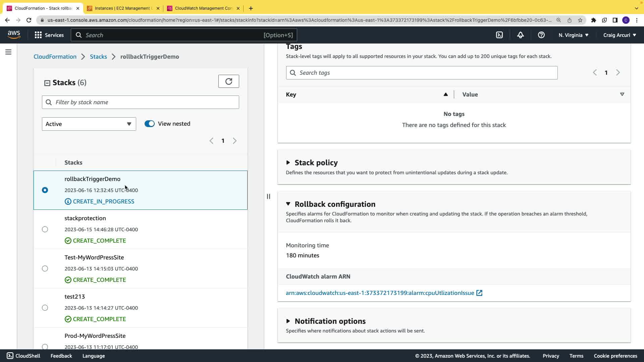The width and height of the screenshot is (644, 362).
Task: Click the refresh stacks icon button
Action: 228,81
